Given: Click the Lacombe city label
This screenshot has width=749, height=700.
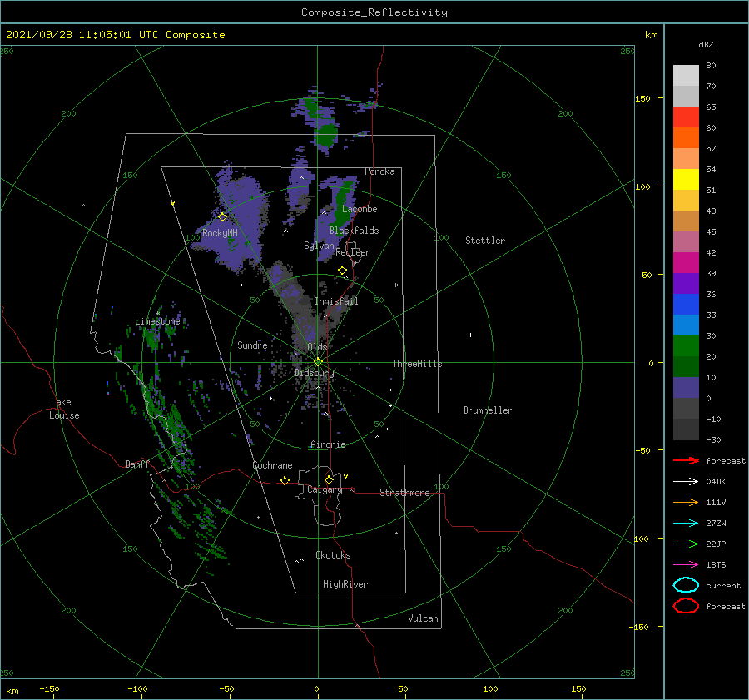Looking at the screenshot, I should pos(360,209).
